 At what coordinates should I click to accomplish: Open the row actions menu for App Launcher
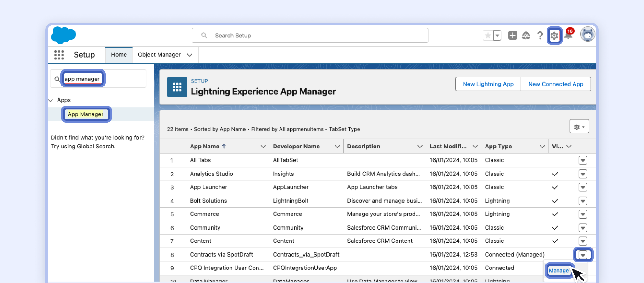click(583, 187)
